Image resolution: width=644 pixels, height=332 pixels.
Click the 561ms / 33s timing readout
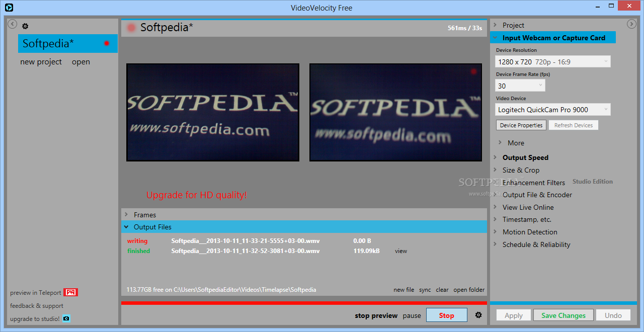(x=465, y=28)
